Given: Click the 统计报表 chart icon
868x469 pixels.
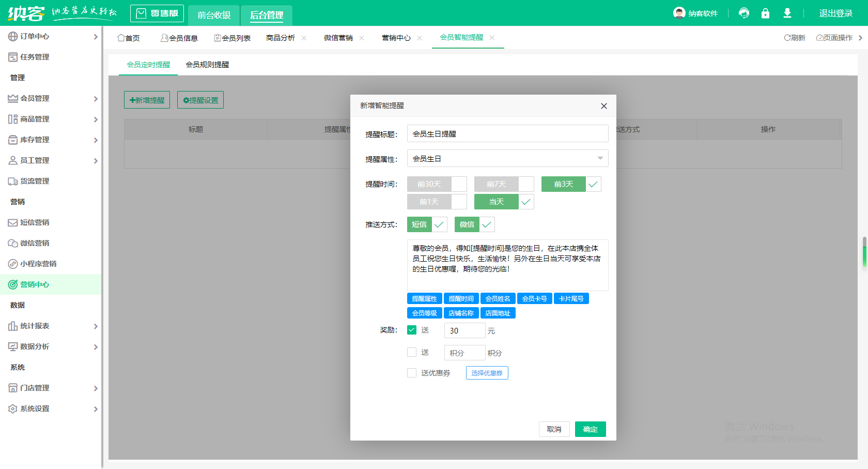Looking at the screenshot, I should click(x=13, y=326).
